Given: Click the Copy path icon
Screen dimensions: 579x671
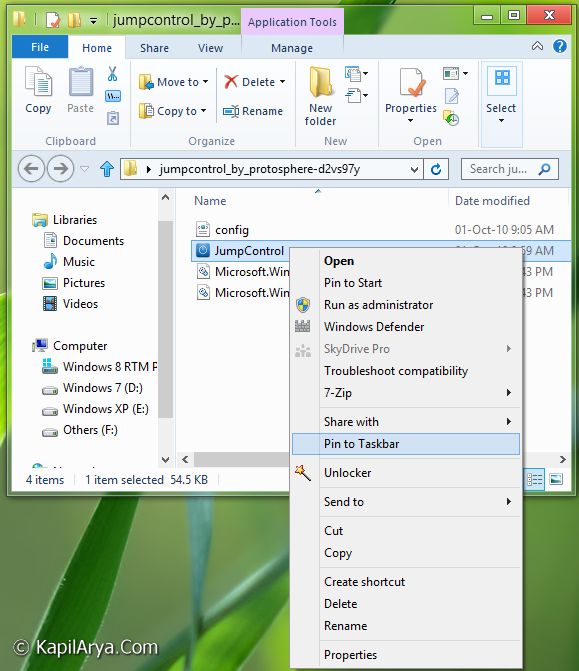Looking at the screenshot, I should pos(113,96).
